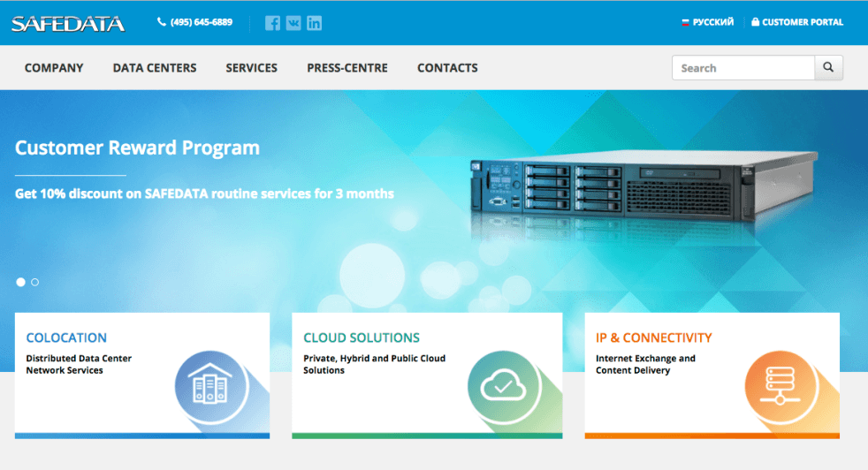Open the VK social network icon
868x470 pixels.
(293, 23)
